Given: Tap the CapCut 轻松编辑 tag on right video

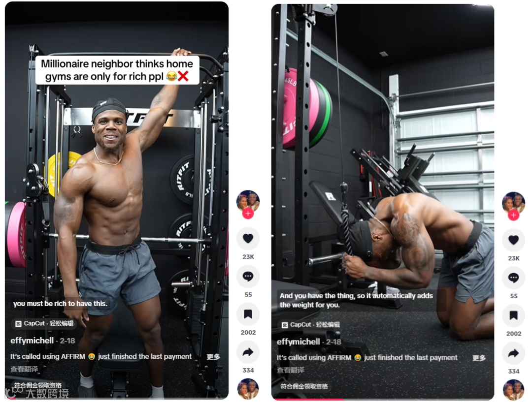Looking at the screenshot, I should click(310, 325).
